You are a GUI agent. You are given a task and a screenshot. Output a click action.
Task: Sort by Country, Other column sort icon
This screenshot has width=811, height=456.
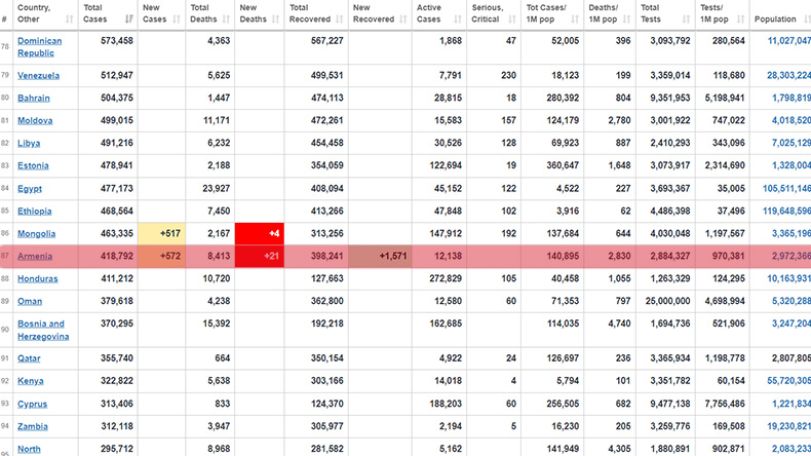[x=69, y=19]
